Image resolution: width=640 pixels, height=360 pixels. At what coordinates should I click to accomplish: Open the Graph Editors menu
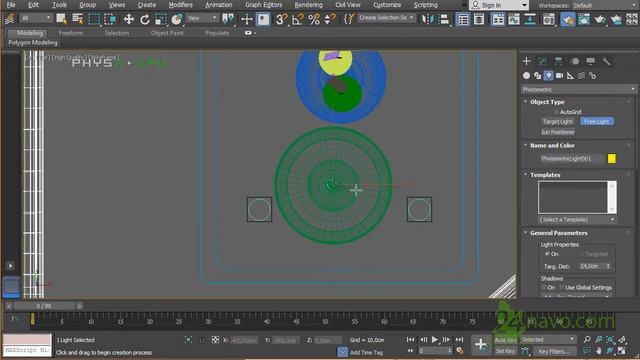(x=264, y=5)
